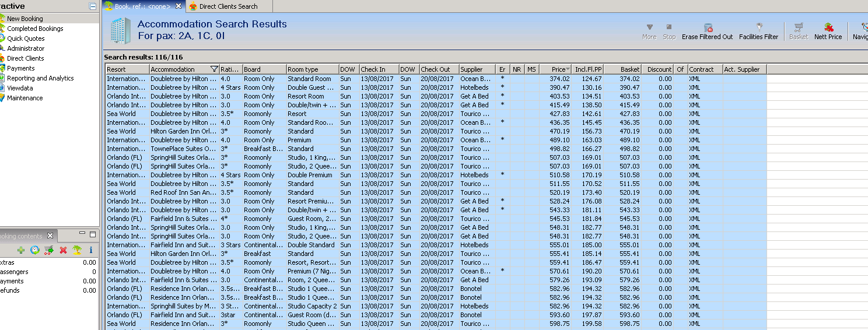Open Payments in the sidebar
The image size is (868, 330).
point(20,68)
